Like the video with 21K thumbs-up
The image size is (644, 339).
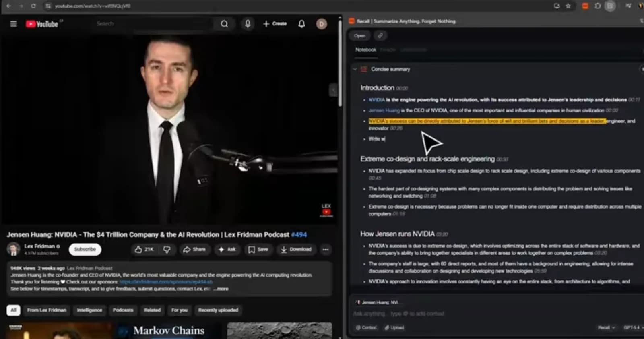tap(144, 250)
